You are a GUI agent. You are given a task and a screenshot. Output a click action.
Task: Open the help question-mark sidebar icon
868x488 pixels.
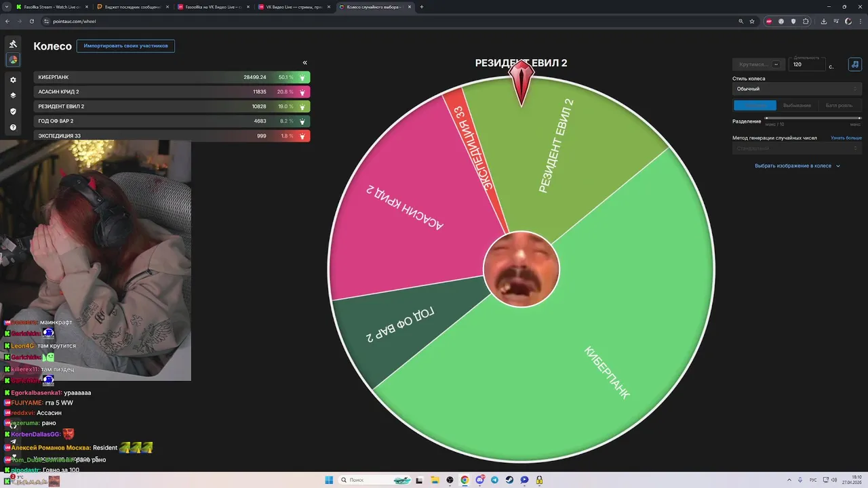tap(13, 127)
